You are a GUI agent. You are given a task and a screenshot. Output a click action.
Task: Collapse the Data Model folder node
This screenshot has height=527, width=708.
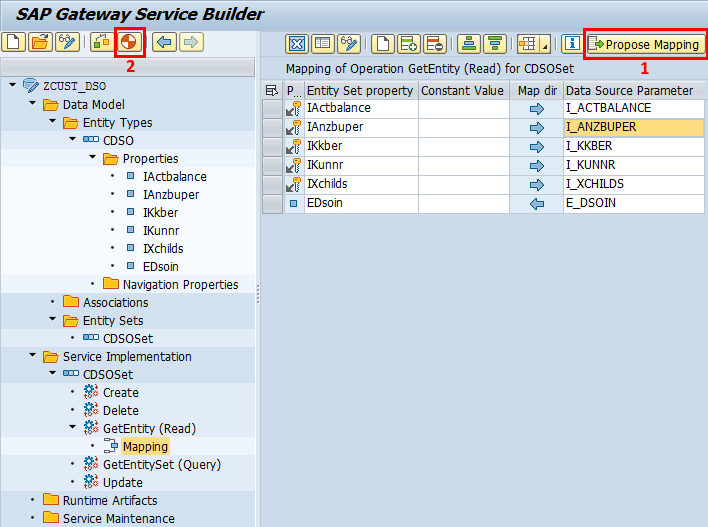point(33,104)
